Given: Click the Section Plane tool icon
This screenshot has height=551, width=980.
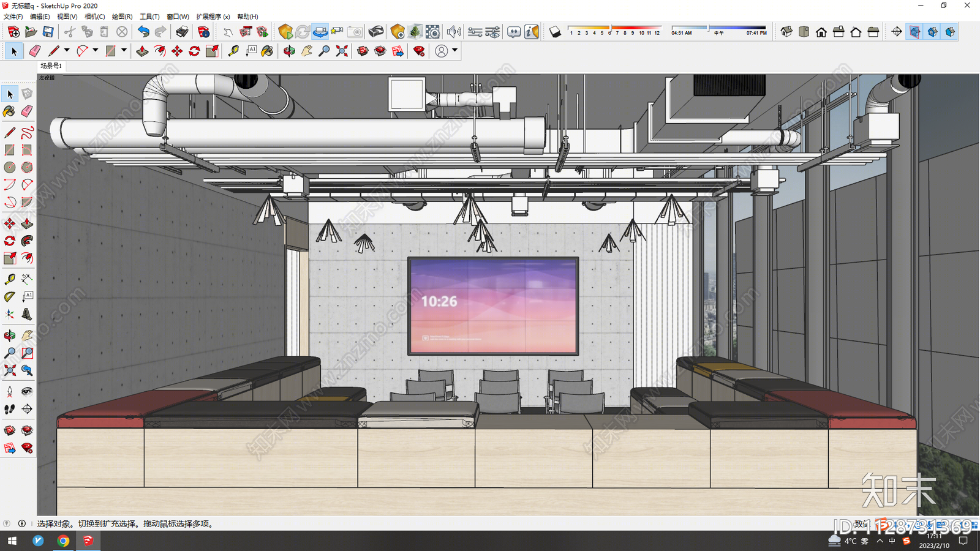Looking at the screenshot, I should tap(897, 32).
